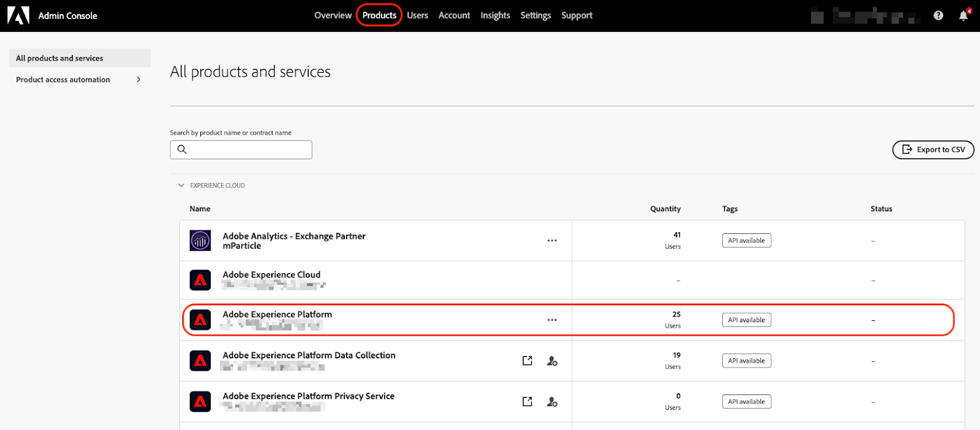Click the search magnifier icon
The image size is (980, 430).
182,149
